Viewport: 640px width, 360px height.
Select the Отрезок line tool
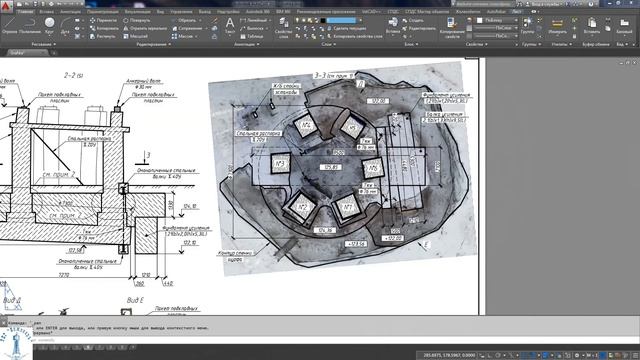tap(9, 25)
